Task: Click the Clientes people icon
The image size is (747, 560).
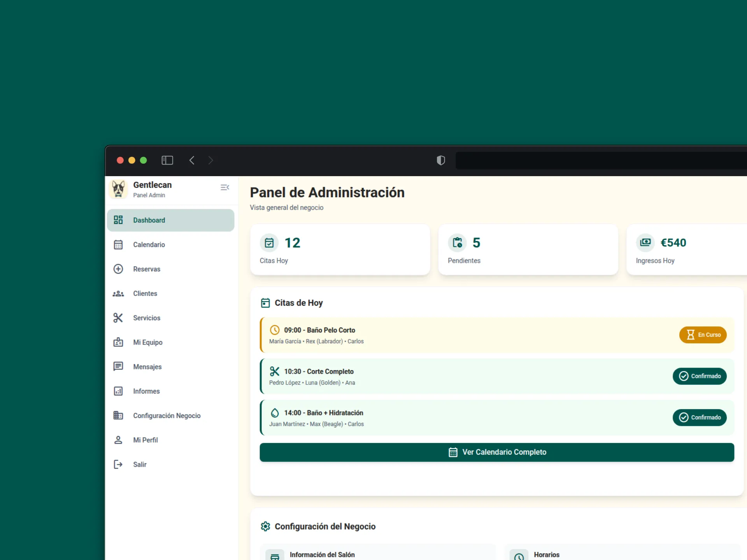Action: [119, 294]
